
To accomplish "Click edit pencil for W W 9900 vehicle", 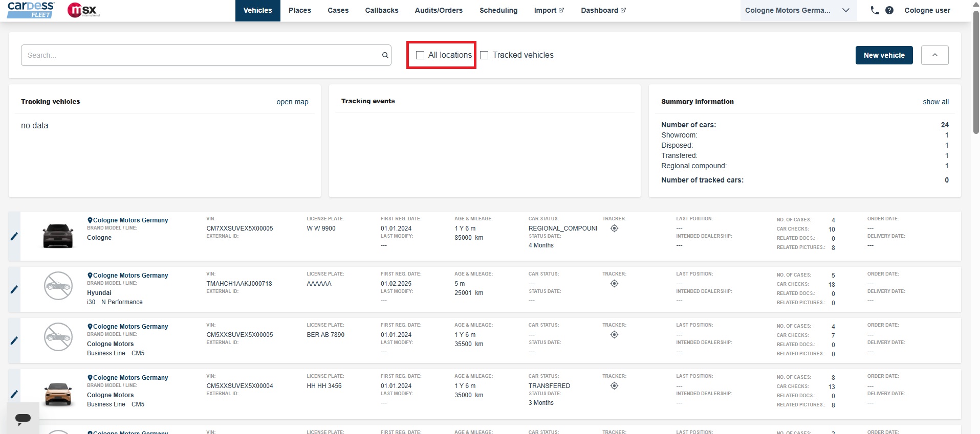I will click(x=14, y=236).
